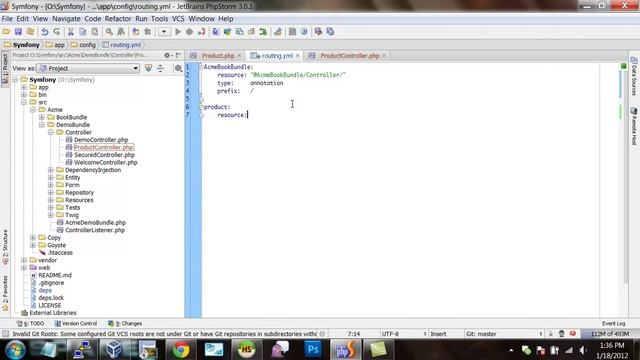Open the Version Control tool window button

76,323
